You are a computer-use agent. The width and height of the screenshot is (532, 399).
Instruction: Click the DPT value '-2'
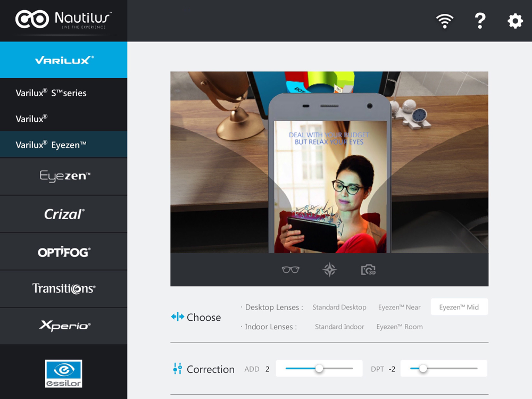(x=392, y=369)
